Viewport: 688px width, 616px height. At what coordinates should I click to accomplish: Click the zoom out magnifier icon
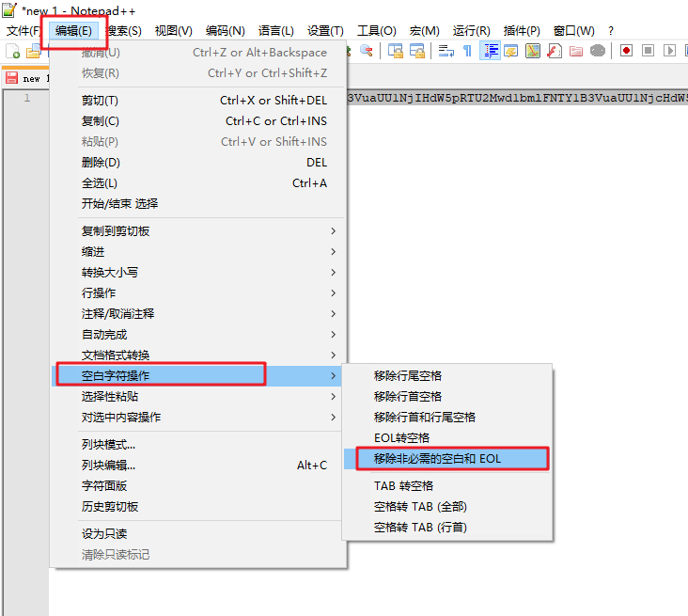click(367, 51)
